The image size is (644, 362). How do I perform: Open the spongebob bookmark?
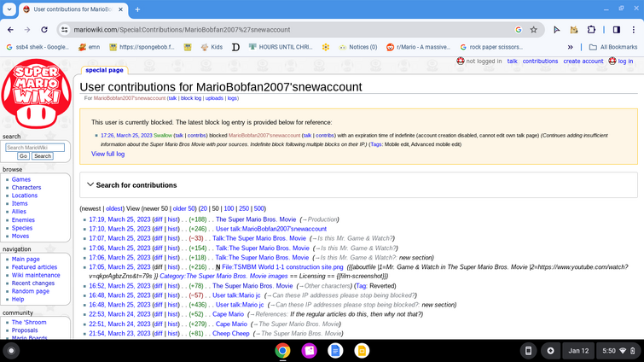pyautogui.click(x=142, y=47)
